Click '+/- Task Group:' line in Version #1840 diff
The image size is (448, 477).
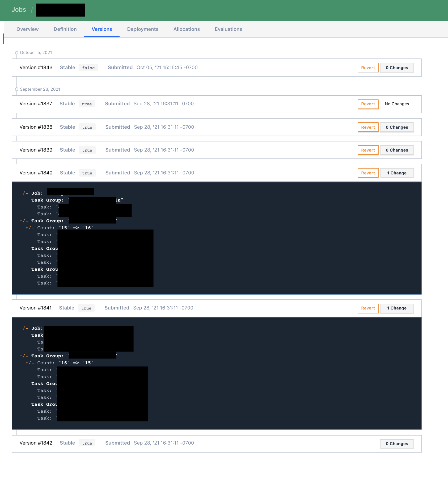click(69, 221)
